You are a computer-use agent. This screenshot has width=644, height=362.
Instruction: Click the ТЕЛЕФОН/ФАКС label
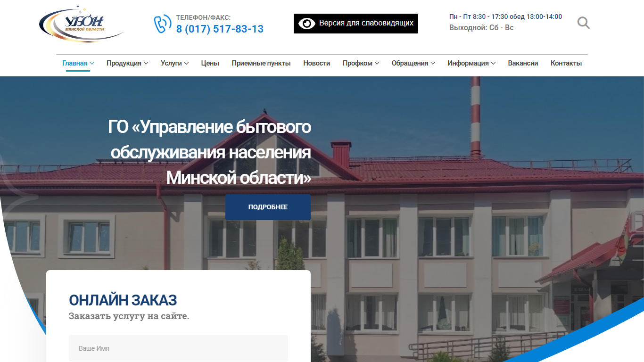tap(203, 17)
